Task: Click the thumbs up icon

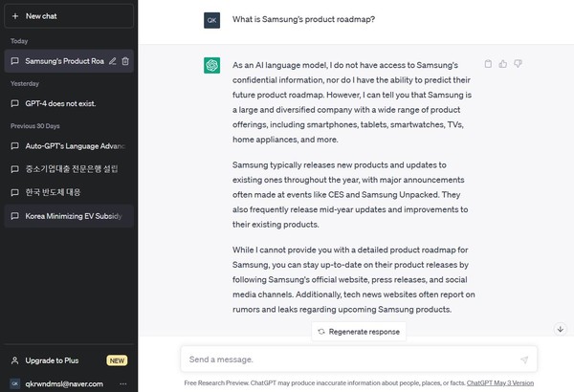Action: tap(503, 64)
